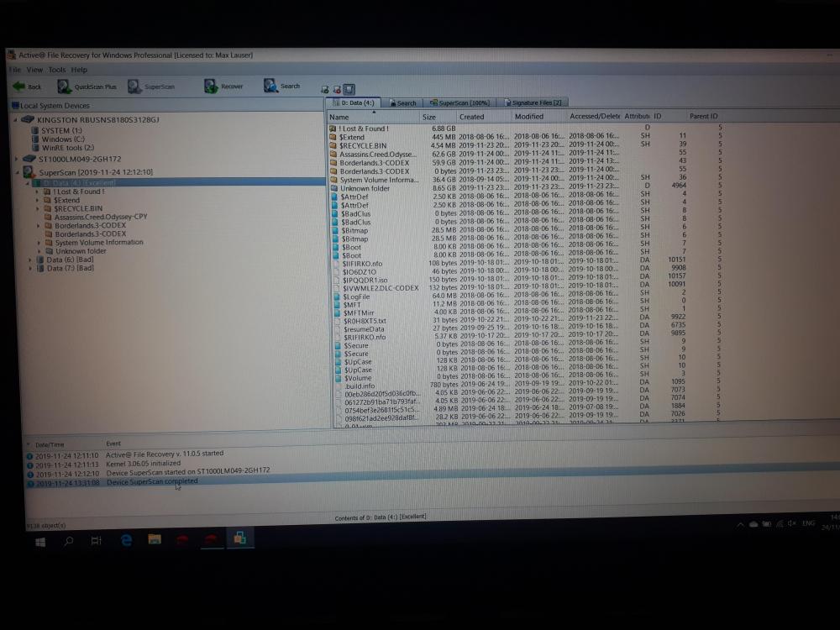Select $Volume in the file list
The image size is (840, 630).
[357, 378]
